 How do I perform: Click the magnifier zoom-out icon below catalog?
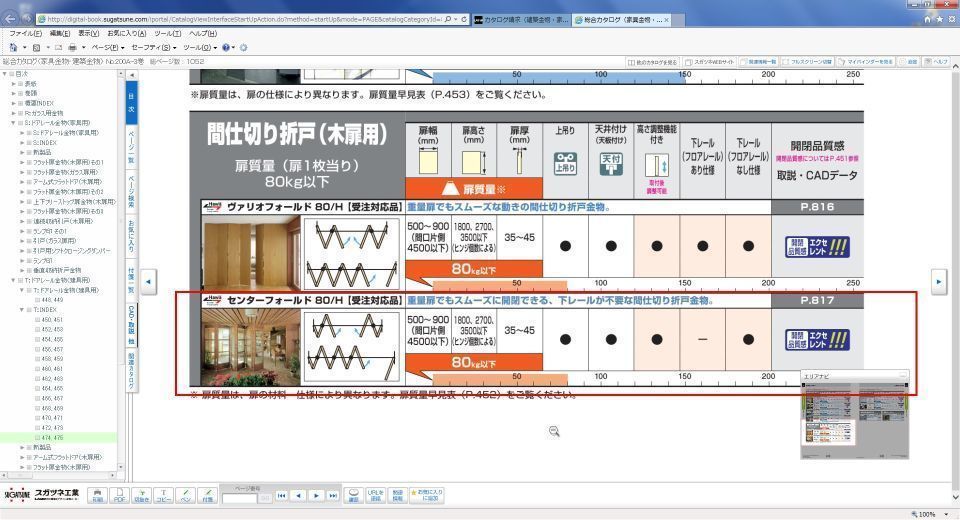tap(552, 430)
